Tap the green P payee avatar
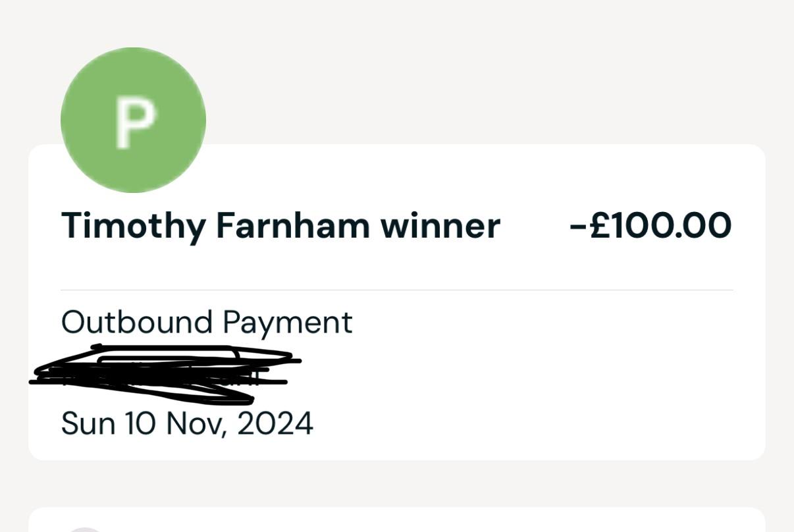Viewport: 794px width, 532px height. [133, 120]
